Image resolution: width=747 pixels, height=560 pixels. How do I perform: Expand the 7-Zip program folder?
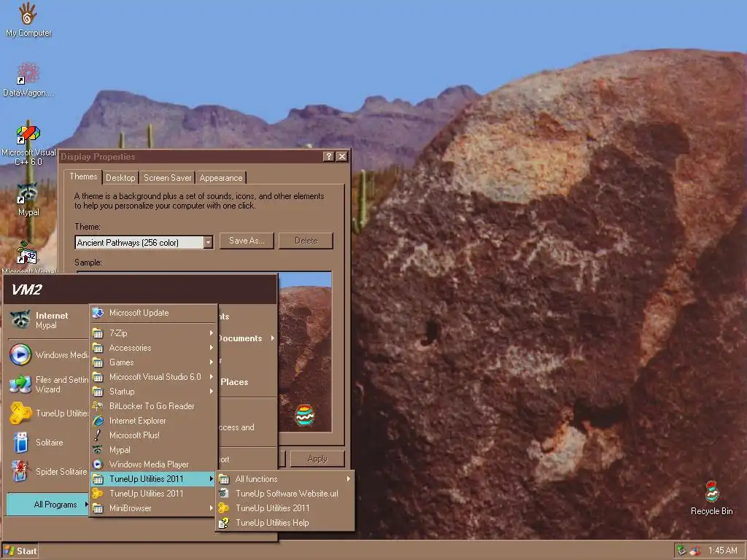153,333
